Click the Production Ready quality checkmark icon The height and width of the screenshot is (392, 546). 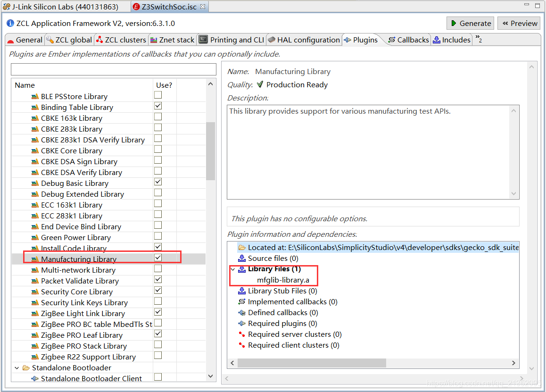click(x=260, y=84)
